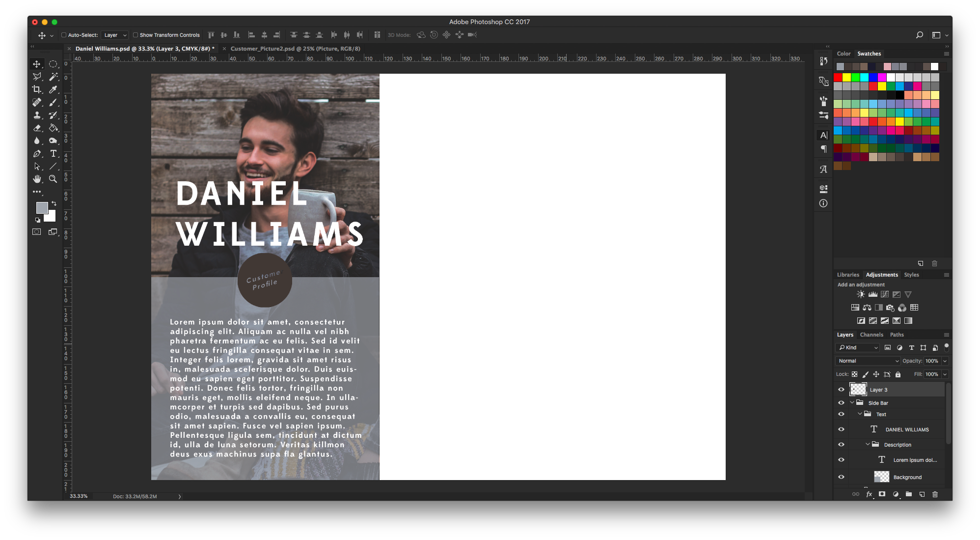Select the Healing Brush tool
This screenshot has height=540, width=980.
37,102
